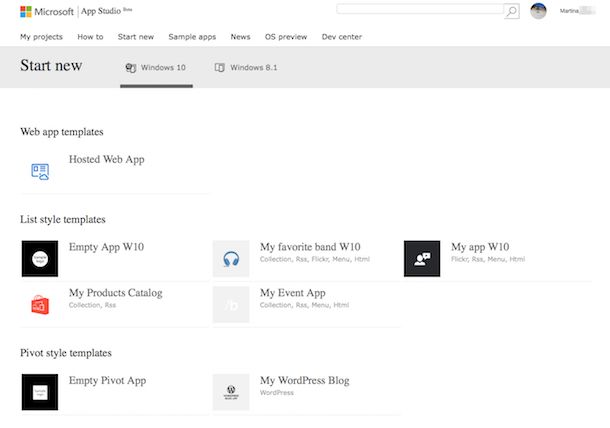Click the Windows 10 devices icon
610x428 pixels.
point(131,68)
